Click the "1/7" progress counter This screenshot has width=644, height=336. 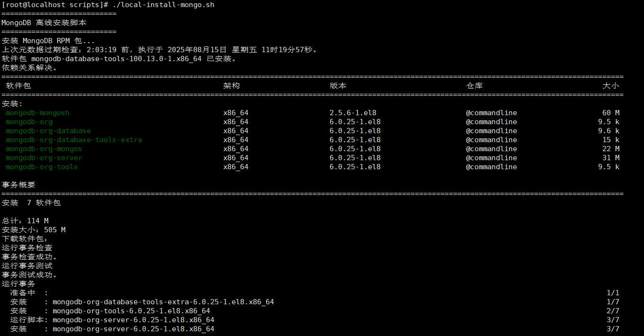click(613, 302)
